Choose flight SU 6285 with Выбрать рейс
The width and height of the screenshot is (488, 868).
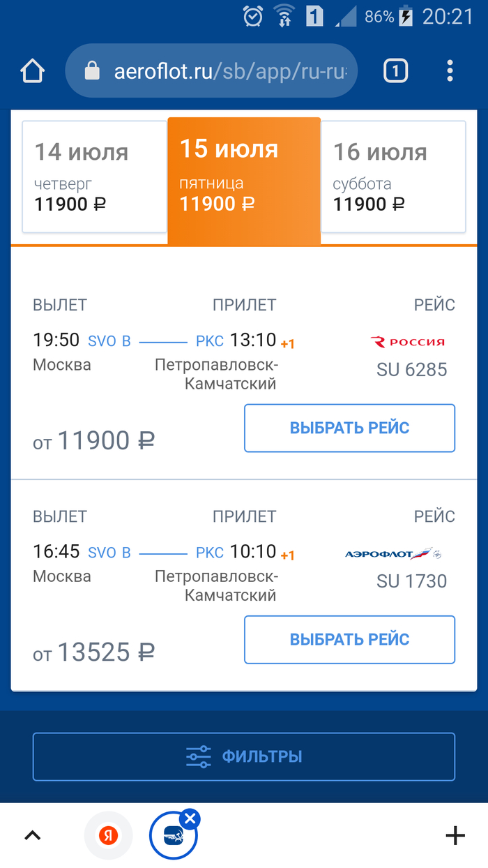point(349,428)
